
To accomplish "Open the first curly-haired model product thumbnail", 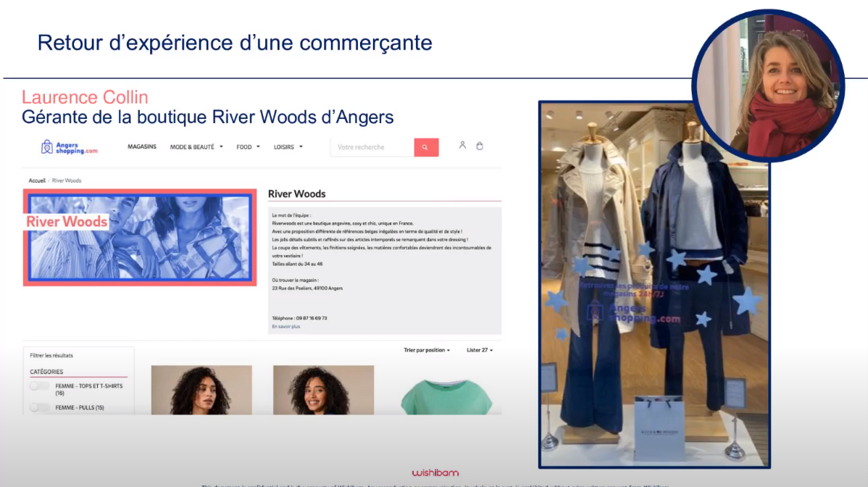I will click(201, 390).
